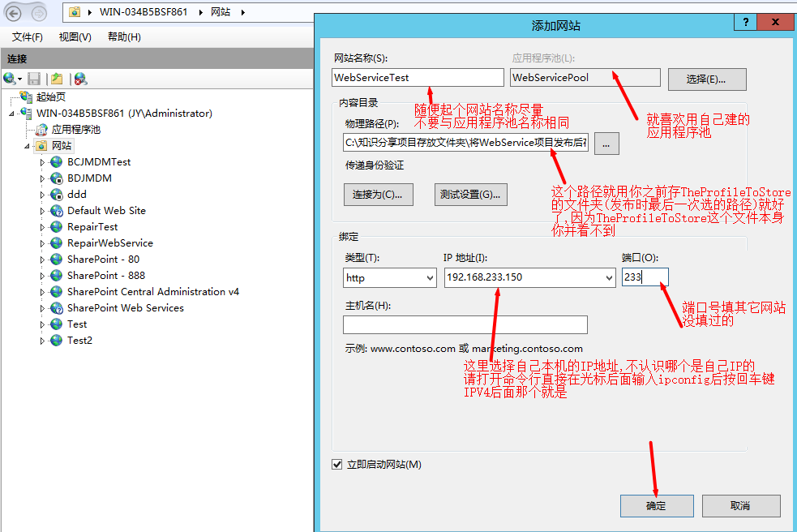This screenshot has height=532, width=797.
Task: Click the server icon for WIN-034B5BSF861
Action: point(26,113)
